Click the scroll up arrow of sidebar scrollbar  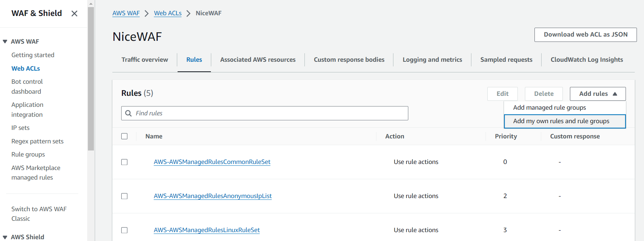[x=91, y=4]
